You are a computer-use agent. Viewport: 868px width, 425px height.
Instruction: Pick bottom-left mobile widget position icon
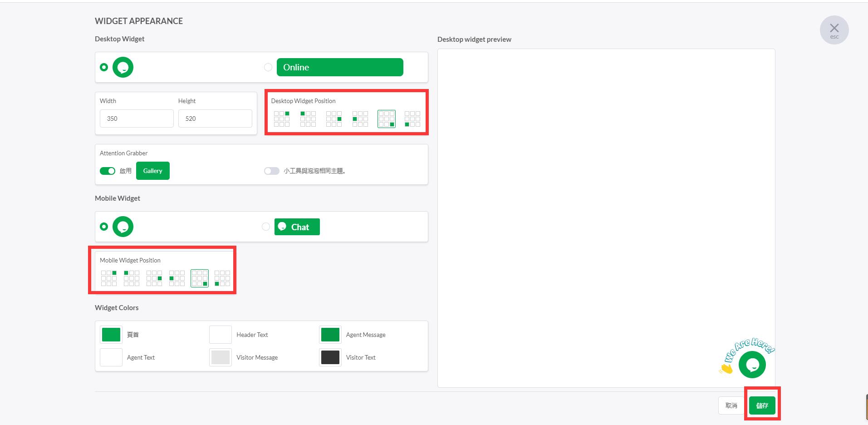222,278
